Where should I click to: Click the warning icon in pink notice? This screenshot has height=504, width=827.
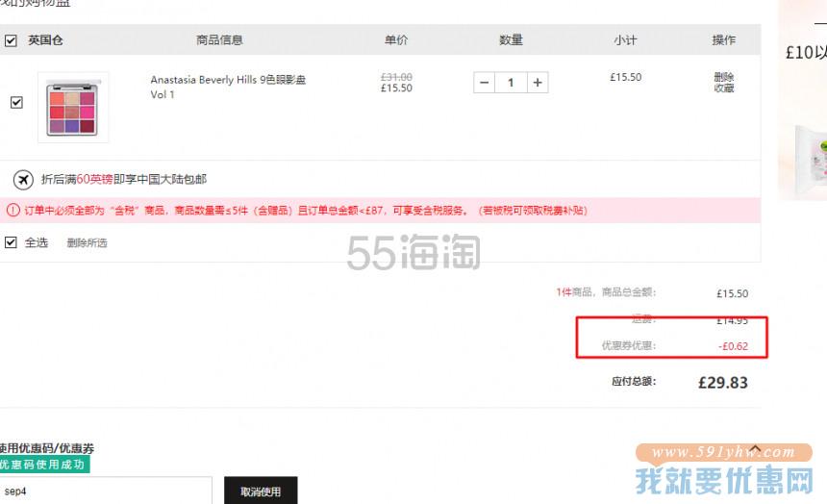pos(13,211)
